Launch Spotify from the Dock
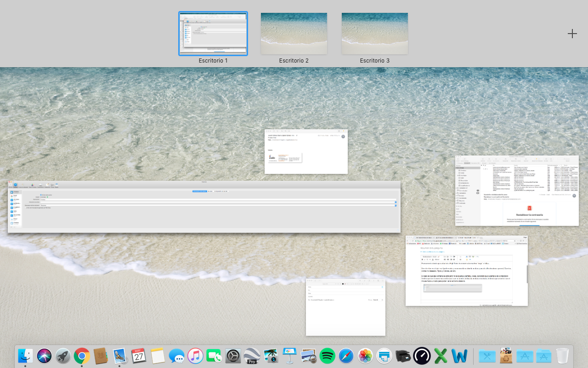The height and width of the screenshot is (368, 588). (x=327, y=356)
